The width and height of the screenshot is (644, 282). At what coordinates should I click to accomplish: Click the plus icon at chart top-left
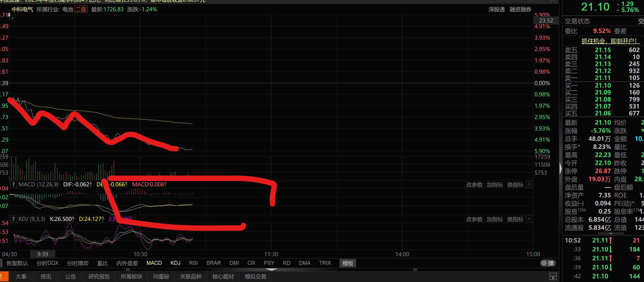(13, 18)
